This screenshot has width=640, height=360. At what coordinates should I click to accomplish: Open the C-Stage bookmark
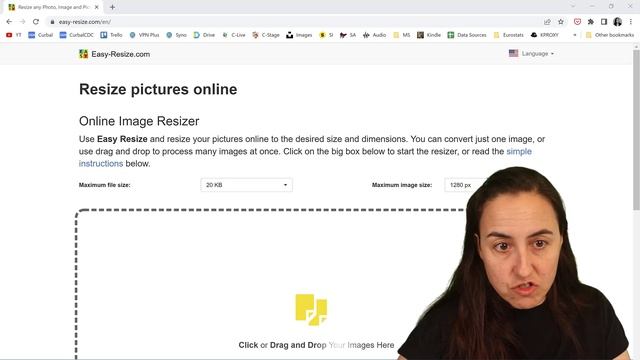[x=266, y=35]
